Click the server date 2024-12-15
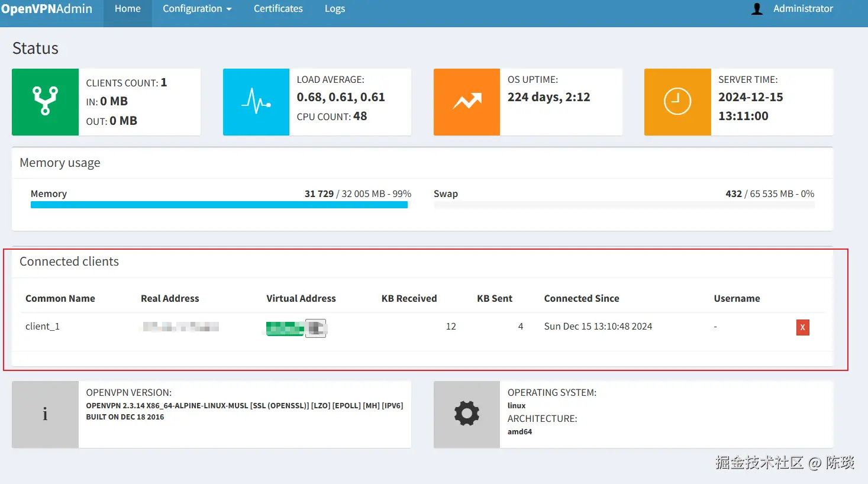This screenshot has height=484, width=868. (751, 97)
